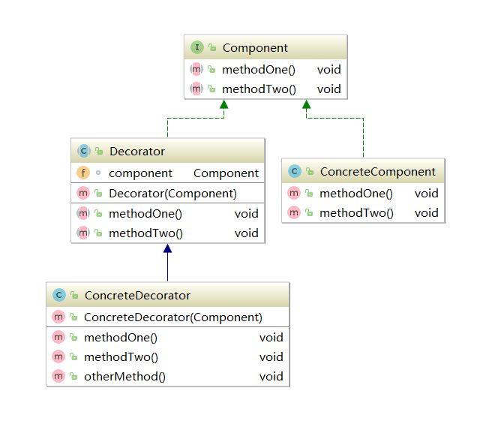The image size is (504, 421).
Task: Click the public lock icon beside otherMethod()
Action: click(x=73, y=376)
